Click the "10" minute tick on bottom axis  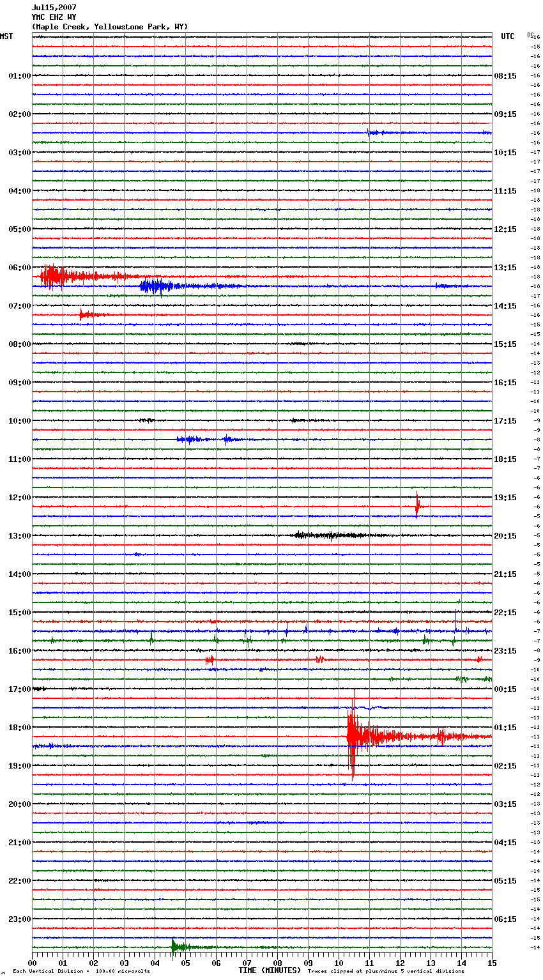tap(339, 963)
